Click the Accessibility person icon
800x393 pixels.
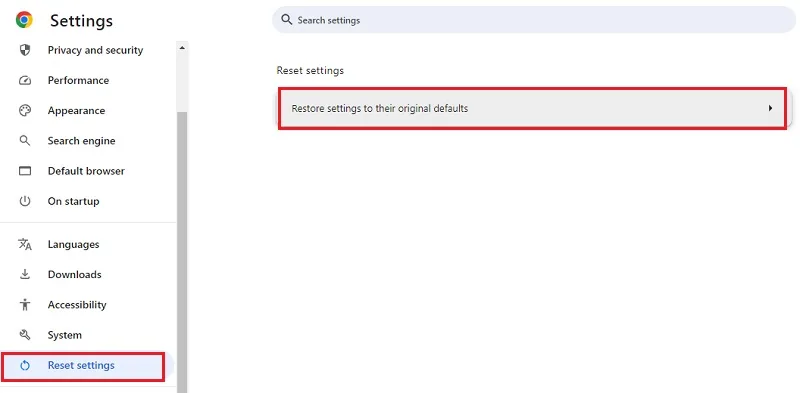tap(24, 305)
